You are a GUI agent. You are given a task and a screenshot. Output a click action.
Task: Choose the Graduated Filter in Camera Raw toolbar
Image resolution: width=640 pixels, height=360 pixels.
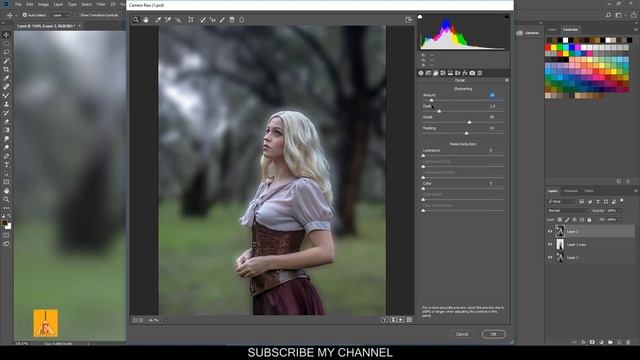tap(232, 20)
